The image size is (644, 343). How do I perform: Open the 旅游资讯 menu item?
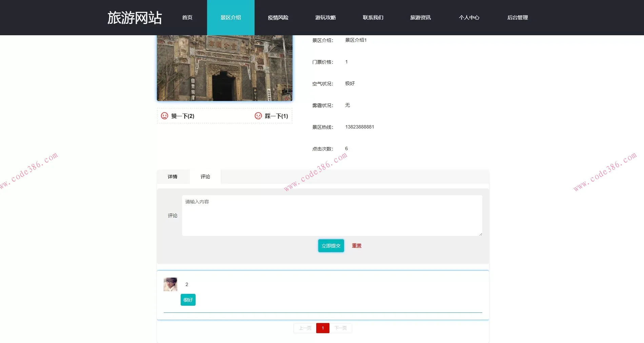tap(420, 17)
